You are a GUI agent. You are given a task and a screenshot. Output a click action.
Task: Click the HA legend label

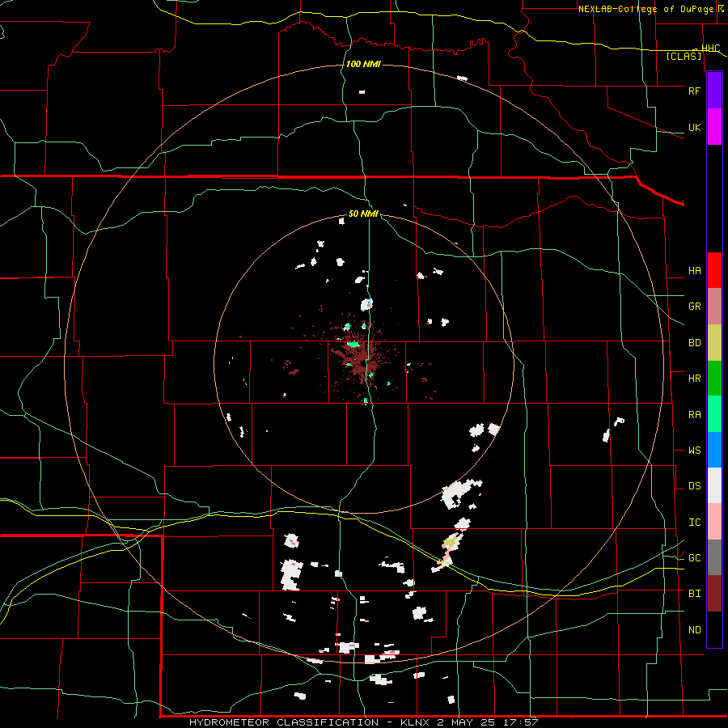click(x=694, y=271)
